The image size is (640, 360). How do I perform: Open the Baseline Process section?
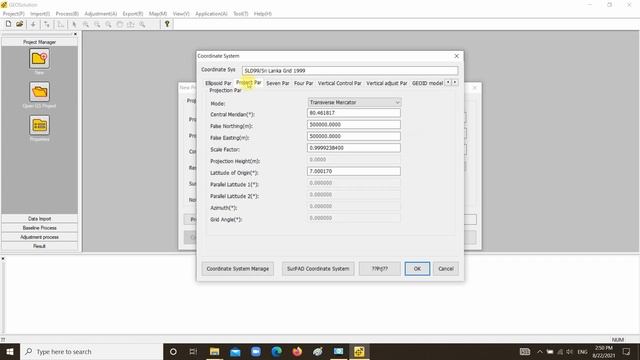point(39,228)
